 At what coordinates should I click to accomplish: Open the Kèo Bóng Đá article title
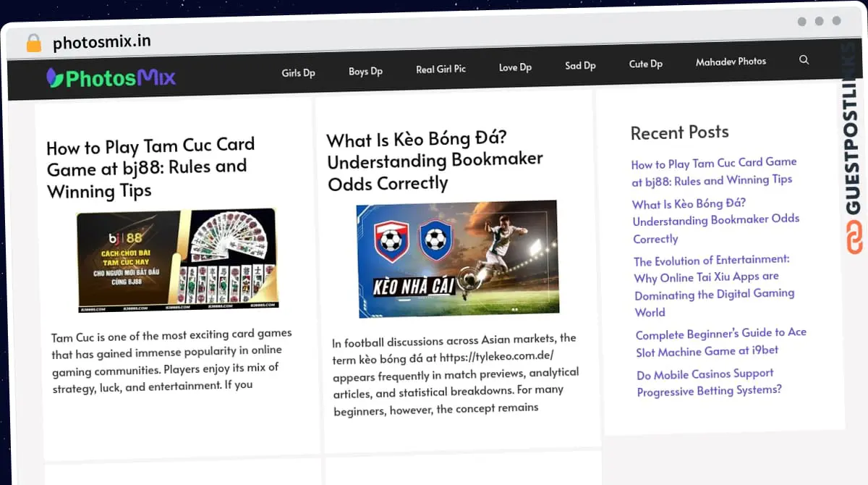tap(435, 161)
